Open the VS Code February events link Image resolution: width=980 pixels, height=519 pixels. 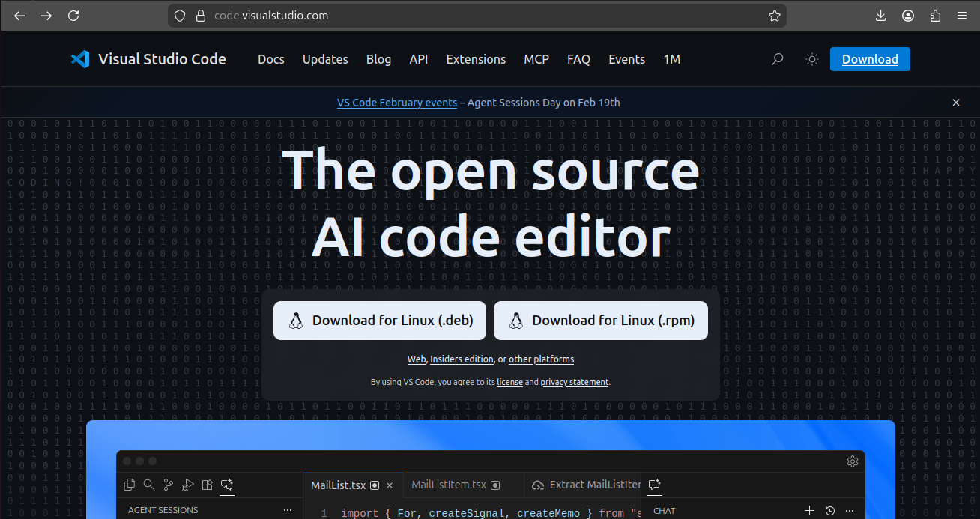point(396,103)
